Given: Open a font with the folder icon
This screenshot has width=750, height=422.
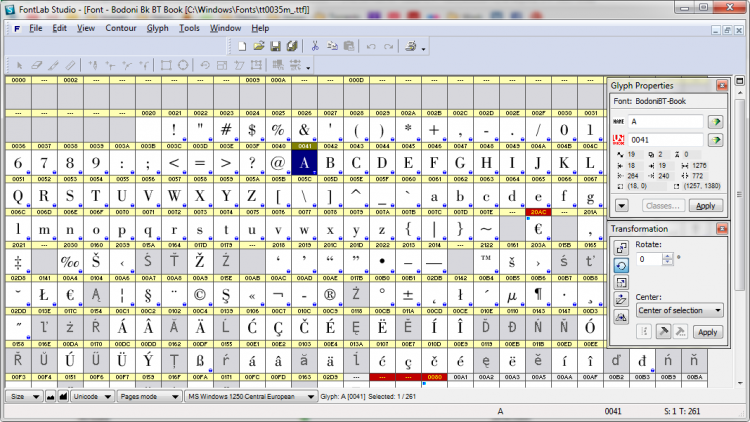Looking at the screenshot, I should coord(259,46).
